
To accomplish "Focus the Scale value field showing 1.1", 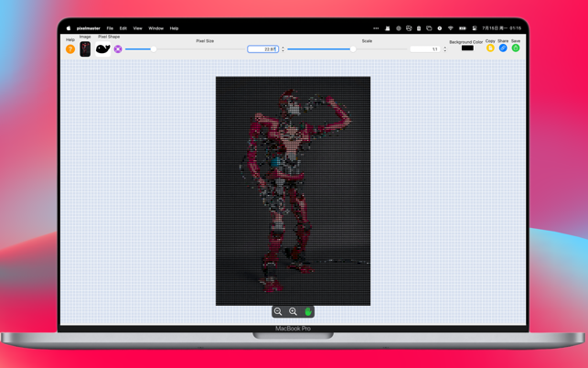I will tap(425, 49).
